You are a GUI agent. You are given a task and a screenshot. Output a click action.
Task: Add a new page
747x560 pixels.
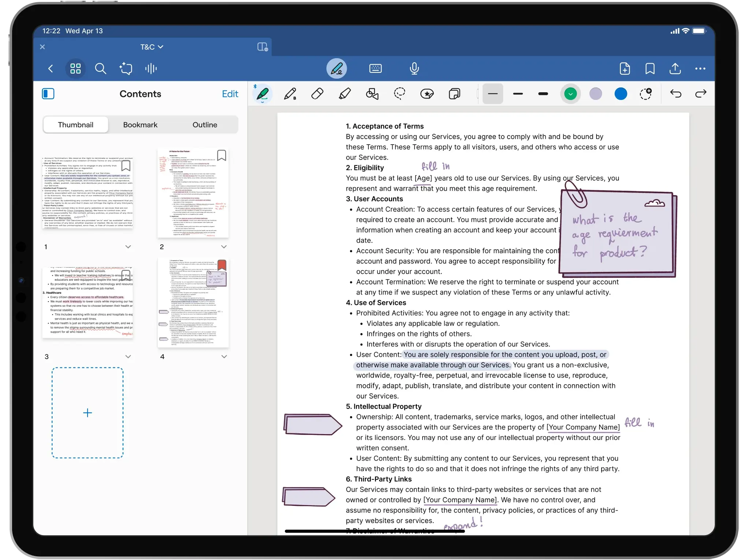[625, 68]
